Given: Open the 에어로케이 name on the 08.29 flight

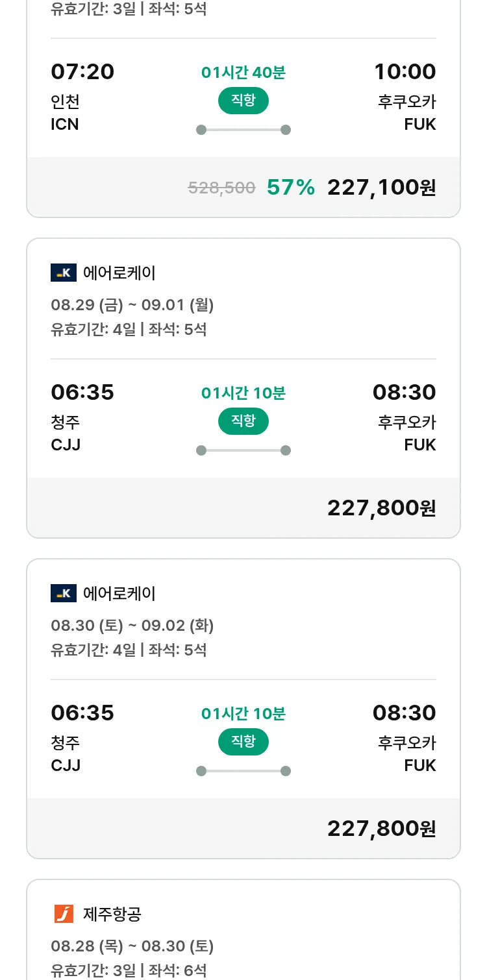Looking at the screenshot, I should point(119,273).
